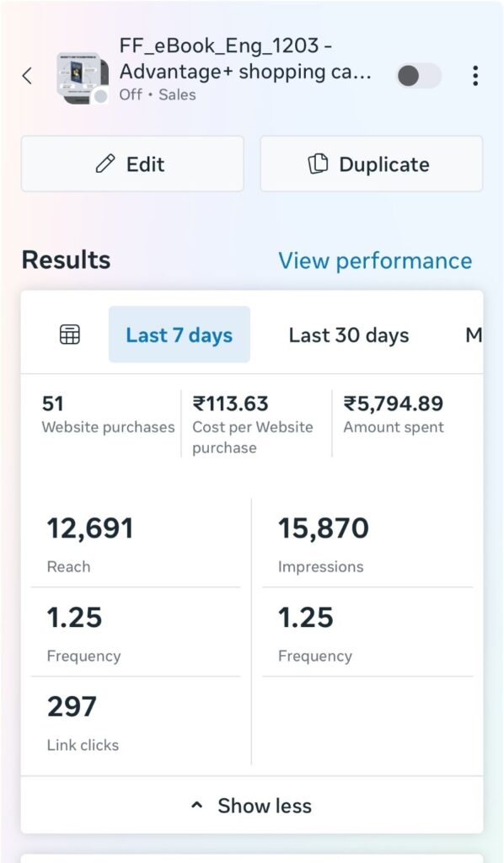Click the copy icon on Duplicate

(318, 164)
